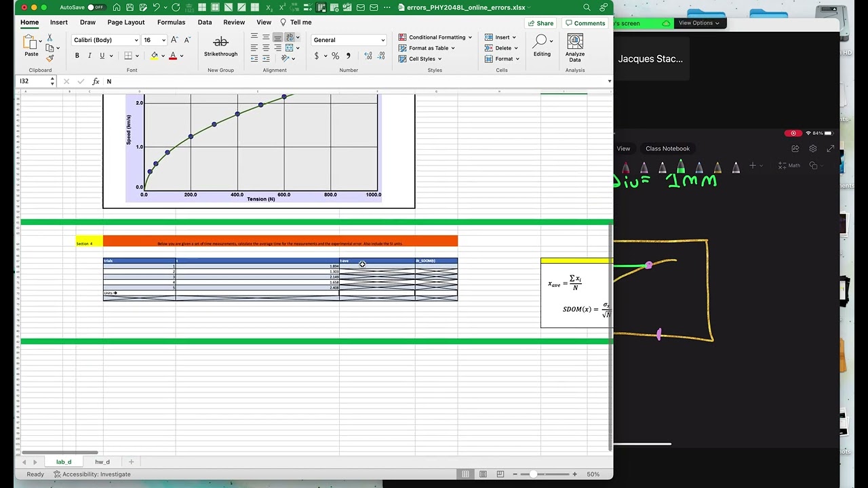
Task: Click the Save icon in title bar
Action: click(x=131, y=7)
